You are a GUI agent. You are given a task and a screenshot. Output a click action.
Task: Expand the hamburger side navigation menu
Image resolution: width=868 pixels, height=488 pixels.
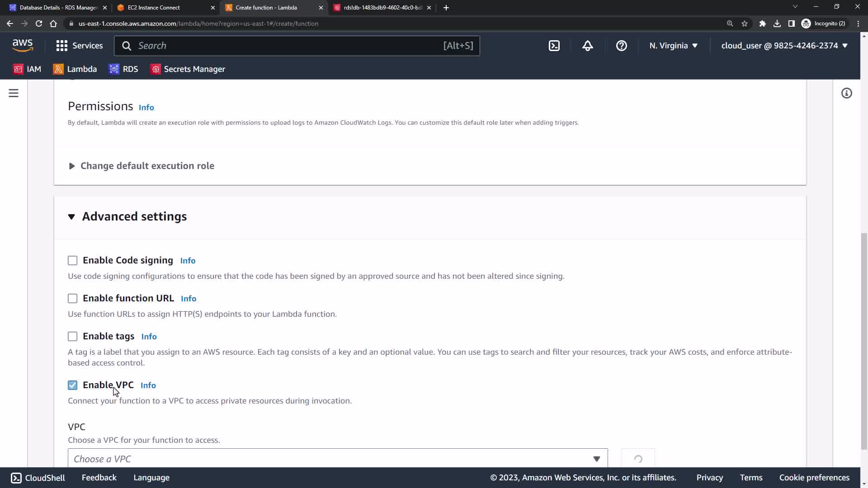click(x=14, y=93)
